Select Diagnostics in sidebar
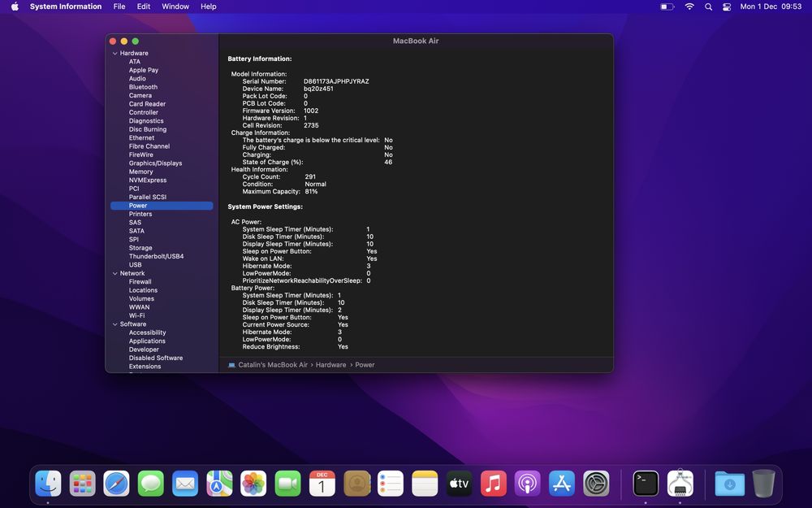 coord(146,121)
